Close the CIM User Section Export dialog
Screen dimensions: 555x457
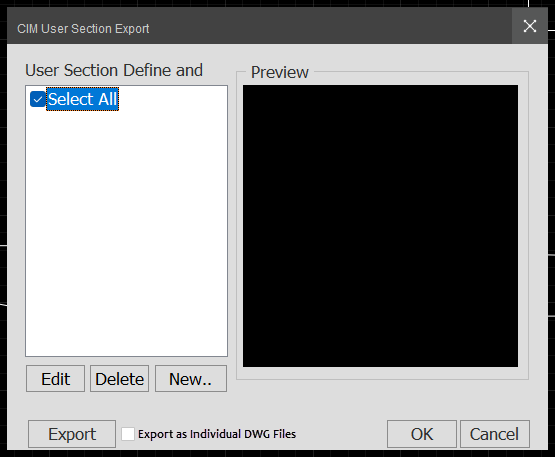[530, 26]
